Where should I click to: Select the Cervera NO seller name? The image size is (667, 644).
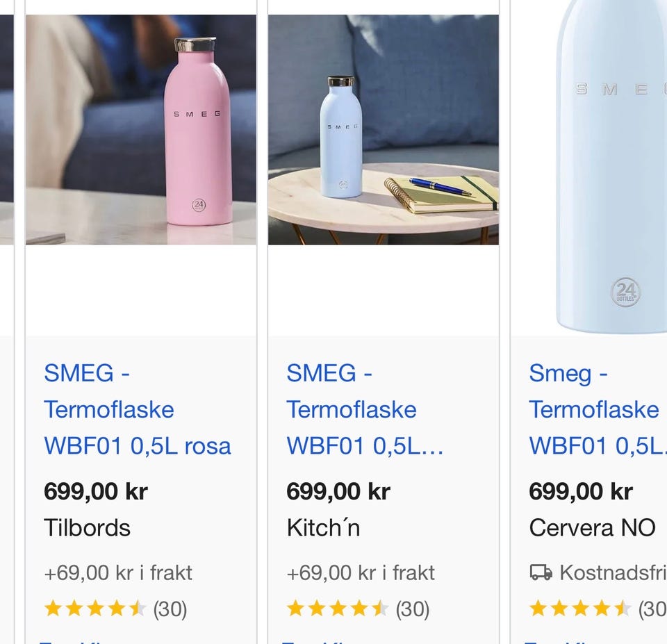(x=592, y=528)
